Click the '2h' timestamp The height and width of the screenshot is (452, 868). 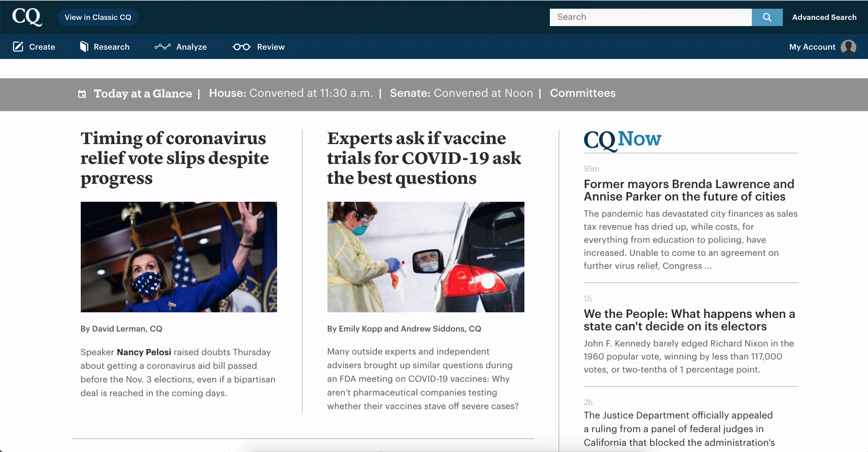coord(588,402)
